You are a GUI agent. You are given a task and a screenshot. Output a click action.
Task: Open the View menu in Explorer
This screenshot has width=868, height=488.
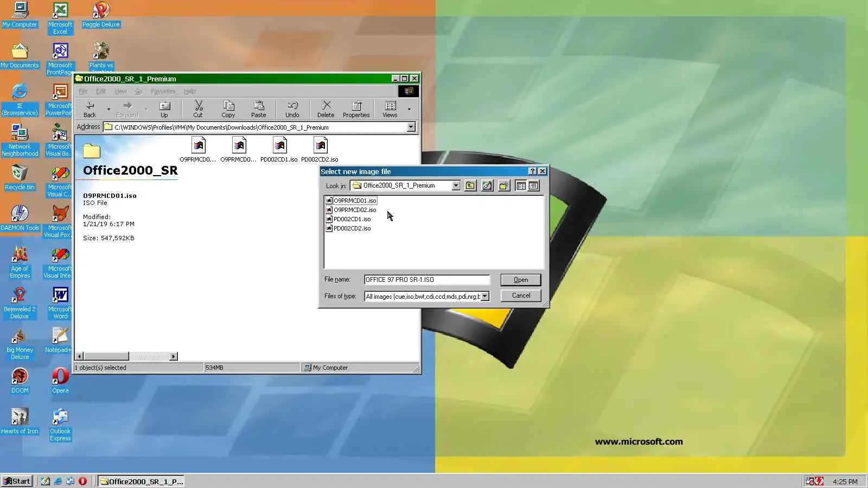pos(120,91)
